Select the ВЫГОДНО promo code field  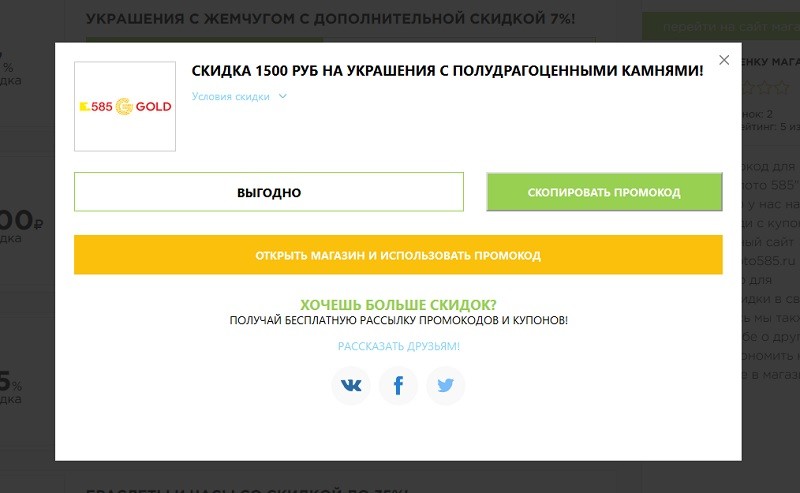pos(269,192)
